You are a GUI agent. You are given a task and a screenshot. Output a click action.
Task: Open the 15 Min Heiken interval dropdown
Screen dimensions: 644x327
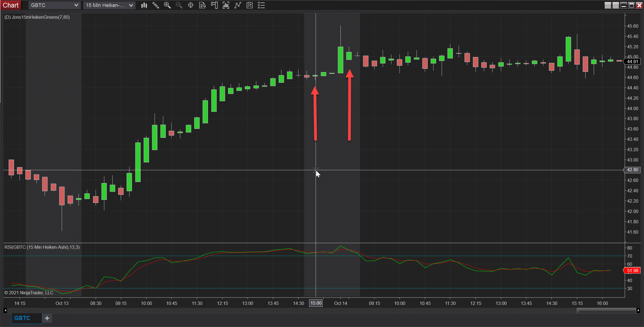[x=109, y=5]
